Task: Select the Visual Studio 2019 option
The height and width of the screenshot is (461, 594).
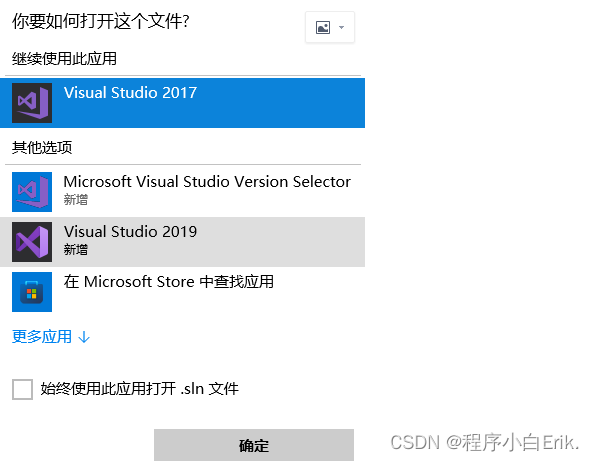Action: coord(182,242)
